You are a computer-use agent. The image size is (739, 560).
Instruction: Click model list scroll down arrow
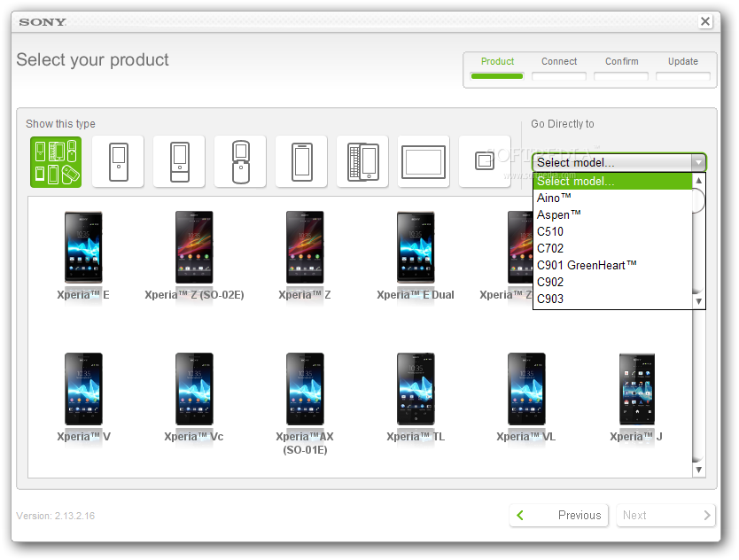699,301
